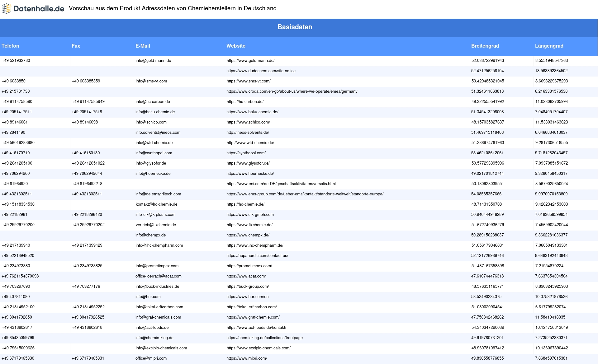Select latitude value 54.08585357666
This screenshot has height=364, width=598.
click(x=486, y=194)
